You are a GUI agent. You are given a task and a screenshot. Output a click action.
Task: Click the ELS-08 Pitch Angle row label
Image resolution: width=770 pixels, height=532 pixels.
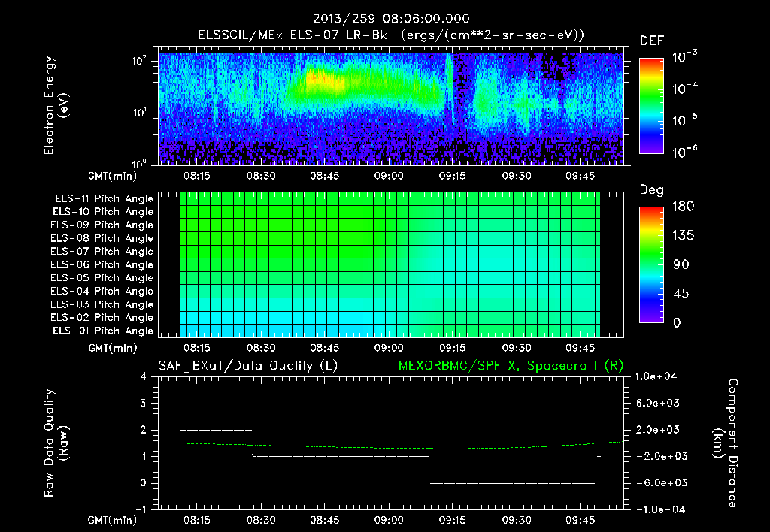(x=102, y=238)
